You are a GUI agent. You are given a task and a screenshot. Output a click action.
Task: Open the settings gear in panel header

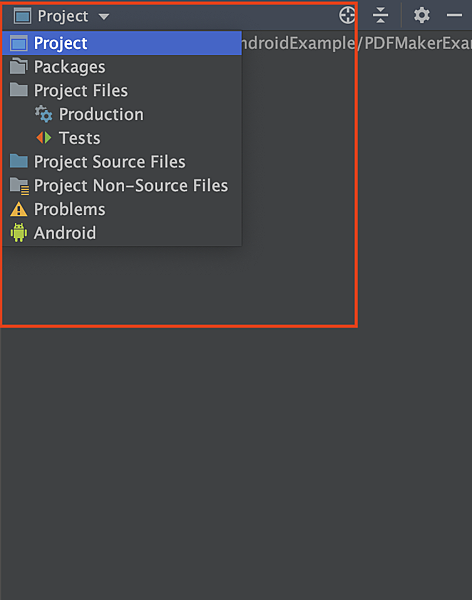click(421, 16)
